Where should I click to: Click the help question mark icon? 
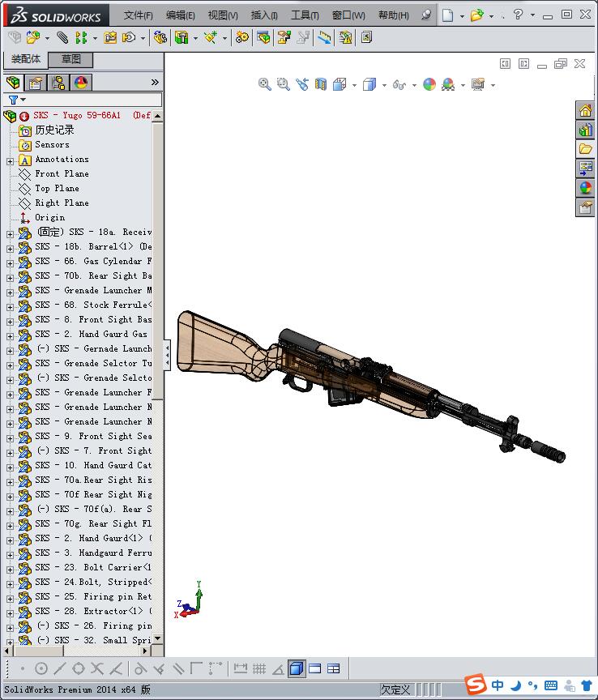coord(518,15)
